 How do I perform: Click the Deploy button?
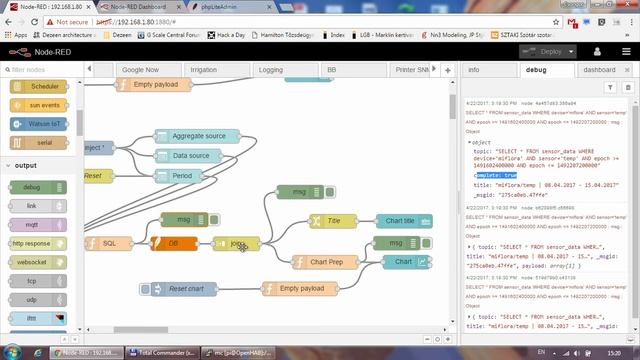[x=543, y=52]
